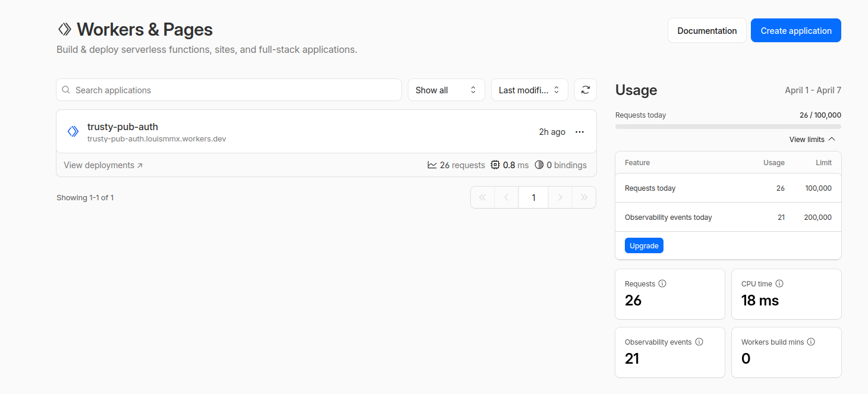Click the info icon next to Requests
868x394 pixels.
point(662,284)
